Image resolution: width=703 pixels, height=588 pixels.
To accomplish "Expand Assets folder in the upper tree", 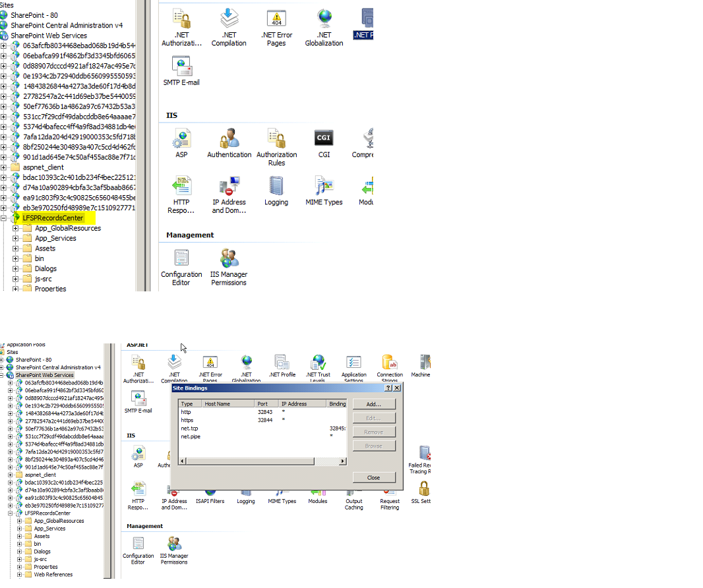I will coord(16,249).
